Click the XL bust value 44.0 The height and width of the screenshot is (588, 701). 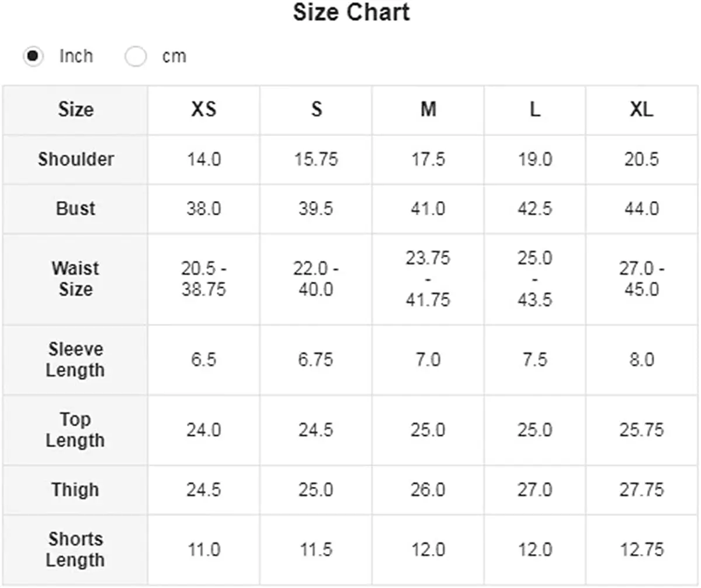(641, 209)
